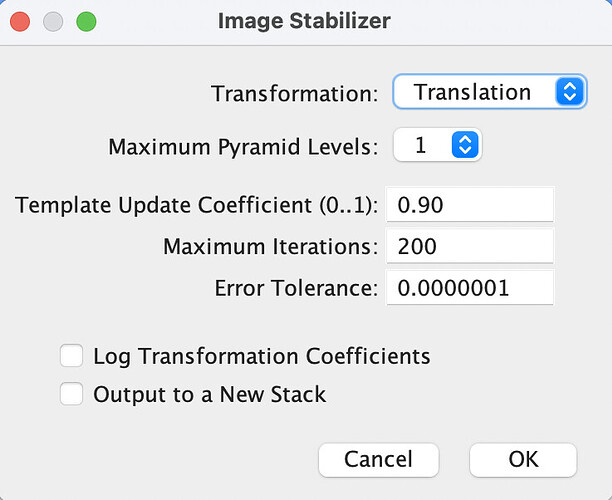Cancel the Image Stabilizer dialog
This screenshot has height=500, width=612.
pyautogui.click(x=378, y=459)
